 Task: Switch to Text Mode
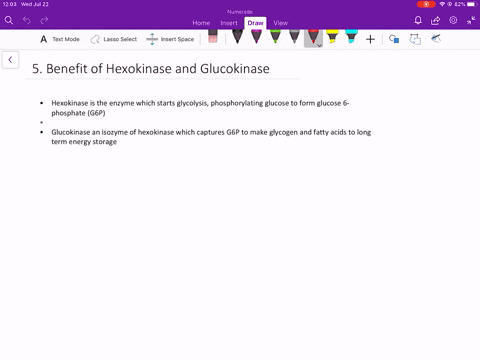coord(60,39)
